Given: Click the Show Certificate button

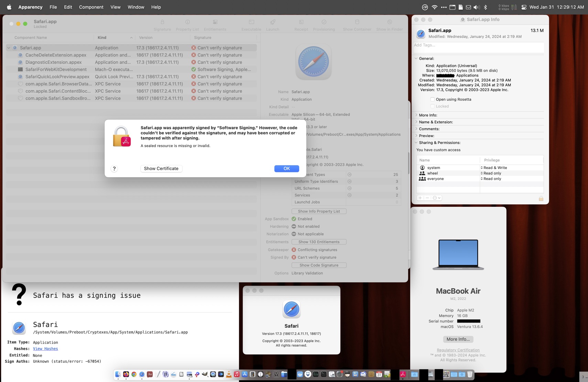Looking at the screenshot, I should (161, 169).
